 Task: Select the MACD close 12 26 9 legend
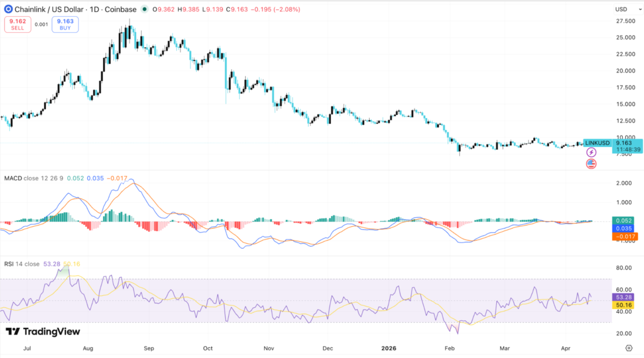pyautogui.click(x=34, y=178)
